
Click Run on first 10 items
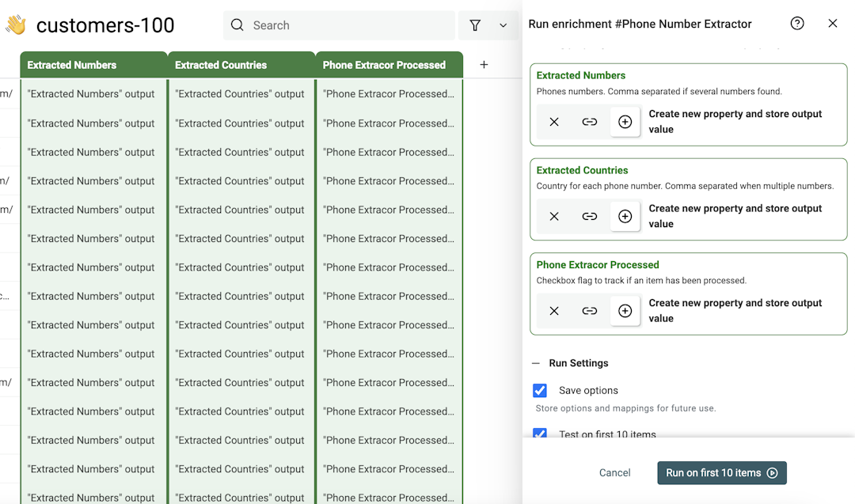point(721,472)
